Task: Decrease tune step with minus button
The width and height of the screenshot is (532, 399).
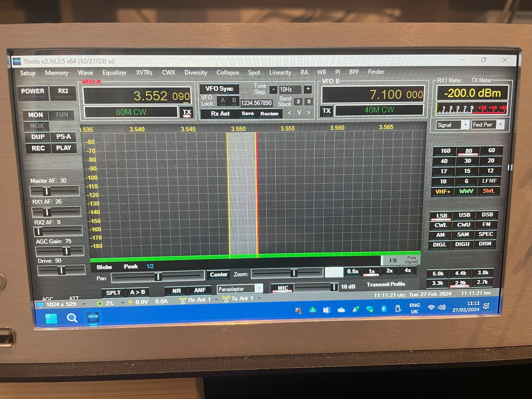Action: coord(273,89)
